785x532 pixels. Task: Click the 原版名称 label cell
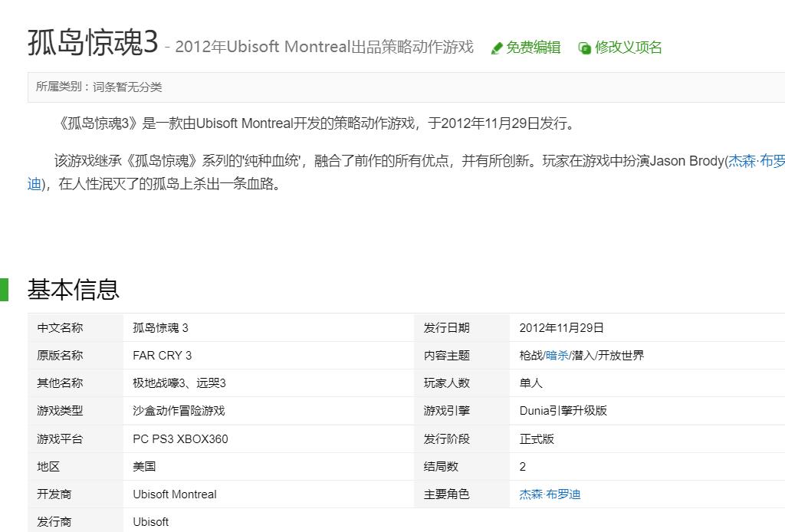[x=75, y=356]
